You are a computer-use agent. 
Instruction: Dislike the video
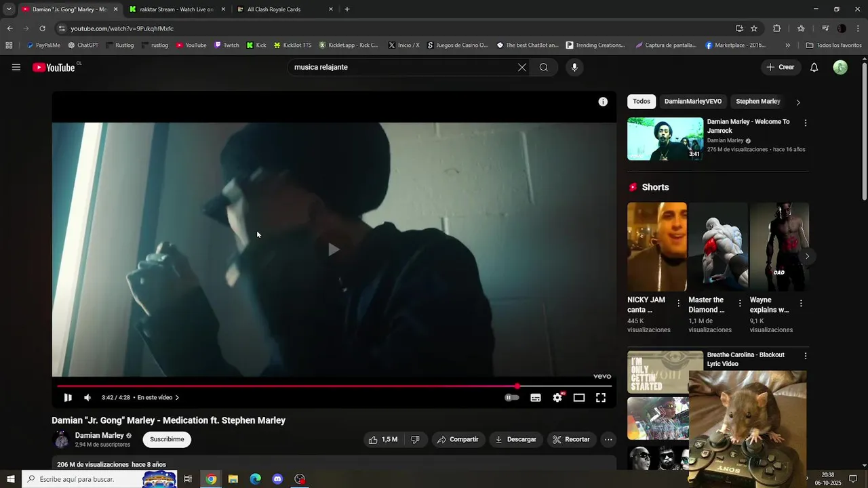(x=415, y=439)
